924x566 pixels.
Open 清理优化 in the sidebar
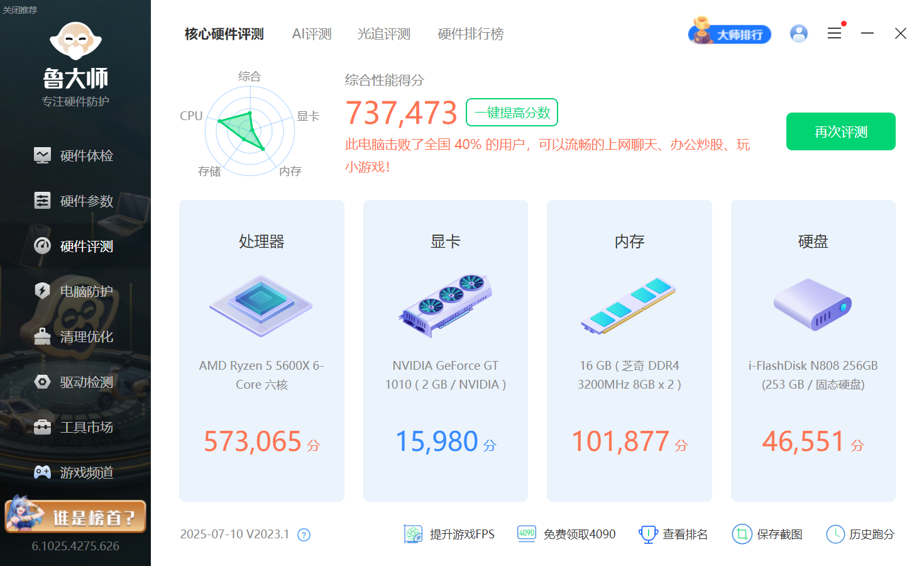75,336
